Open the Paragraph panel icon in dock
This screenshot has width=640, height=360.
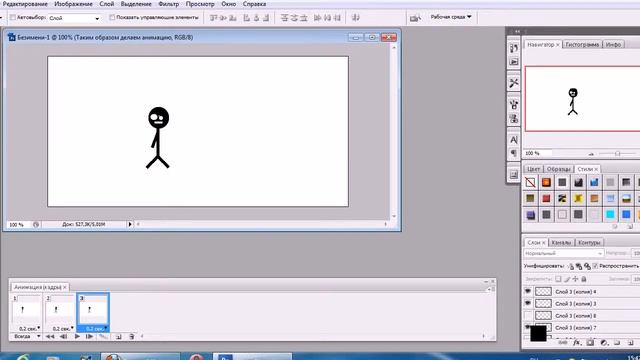(513, 153)
